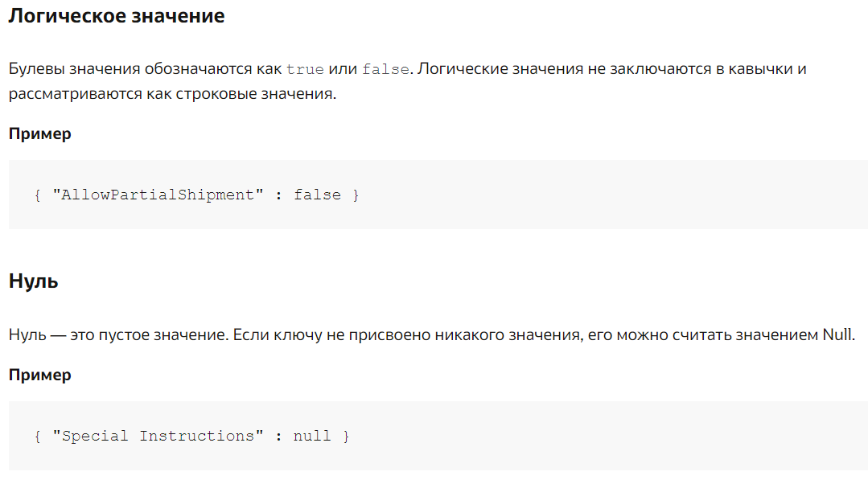Viewport: 868px width, 488px height.
Task: Click the opening brace before "AllowPartialShipment"
Action: click(37, 195)
